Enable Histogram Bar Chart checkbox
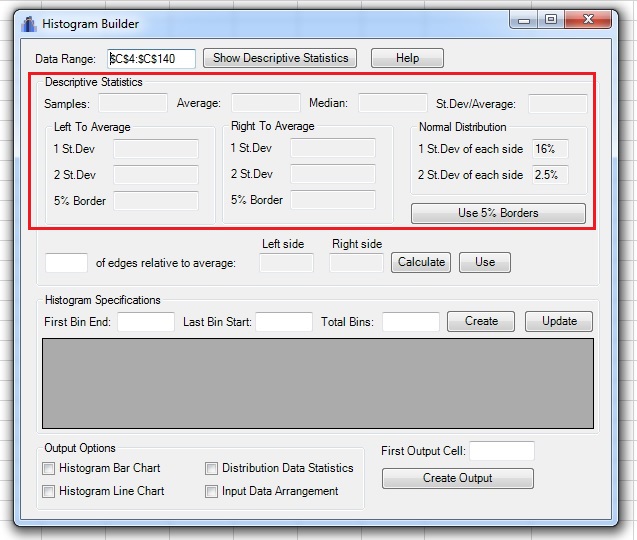Image resolution: width=637 pixels, height=540 pixels. point(48,468)
